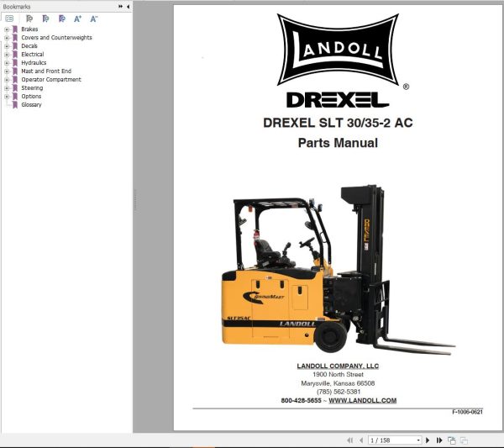Click the purple bookmark icon with dotted underline
The height and width of the screenshot is (448, 504).
tap(45, 18)
